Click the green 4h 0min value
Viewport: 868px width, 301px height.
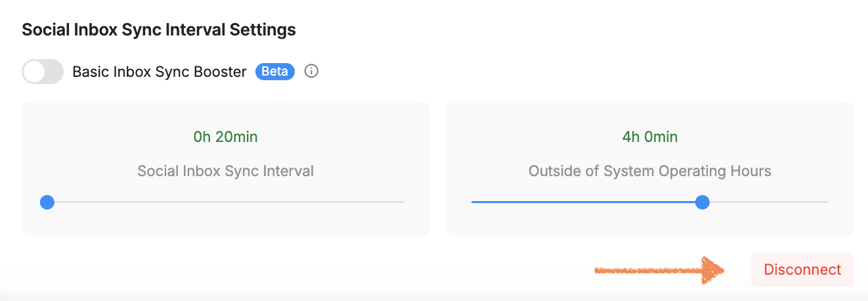click(649, 137)
